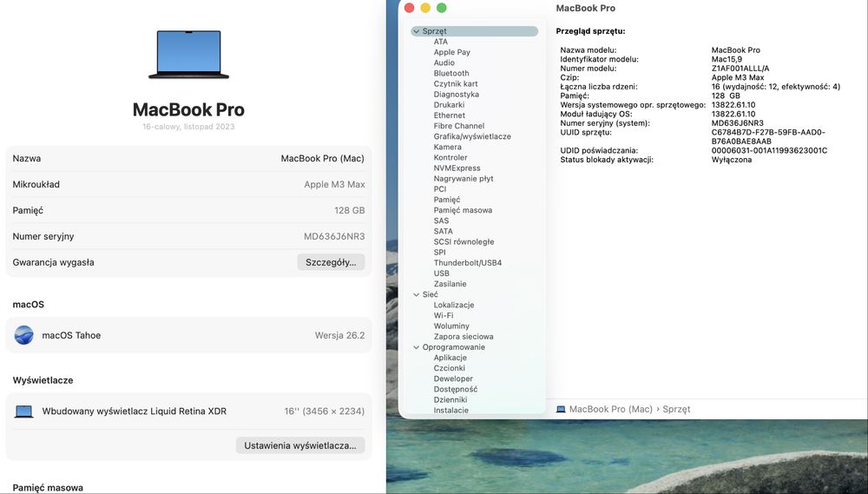Image resolution: width=868 pixels, height=494 pixels.
Task: Click model identifier value Mac15,9
Action: [x=727, y=59]
